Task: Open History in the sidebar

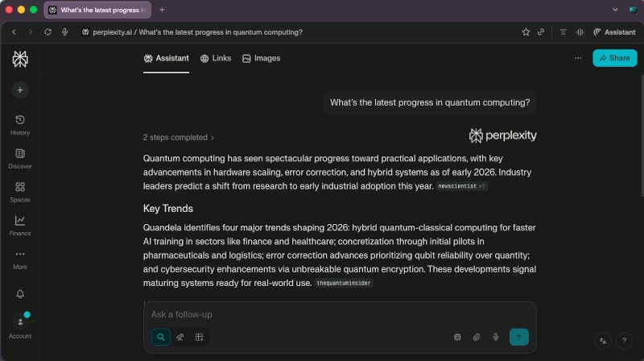Action: pyautogui.click(x=19, y=125)
